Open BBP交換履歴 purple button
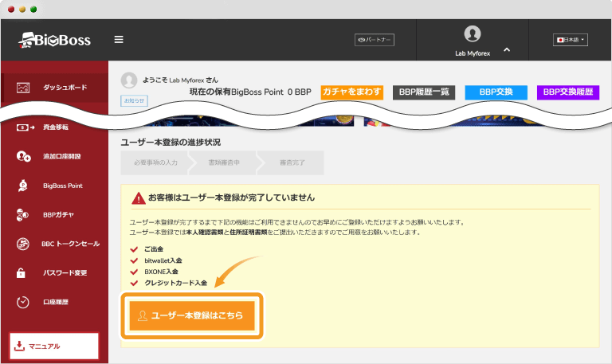The width and height of the screenshot is (612, 364). point(568,92)
